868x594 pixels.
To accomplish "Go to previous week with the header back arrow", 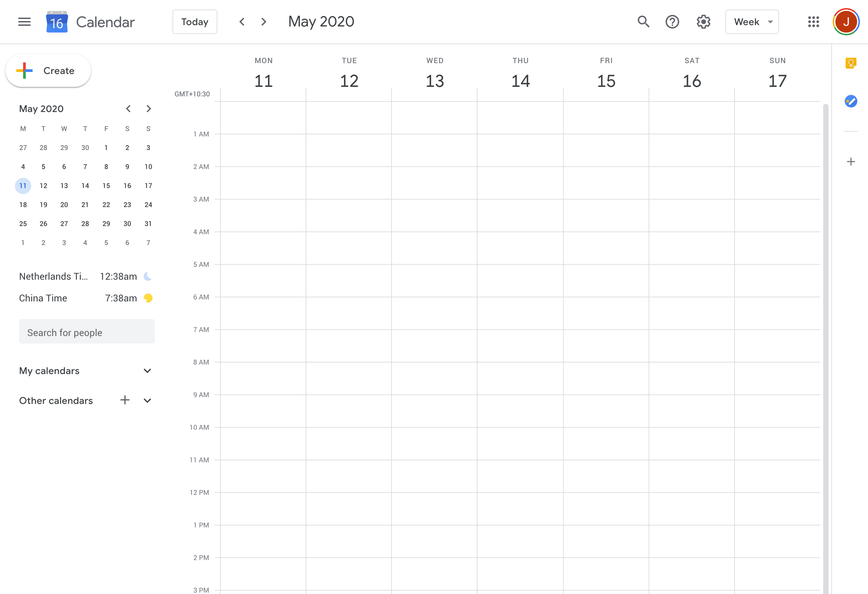I will pyautogui.click(x=242, y=22).
